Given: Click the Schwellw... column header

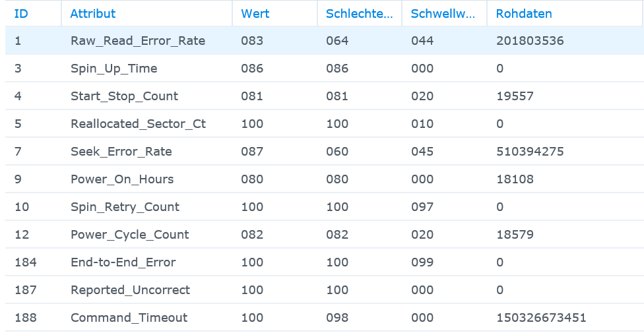Looking at the screenshot, I should (444, 14).
